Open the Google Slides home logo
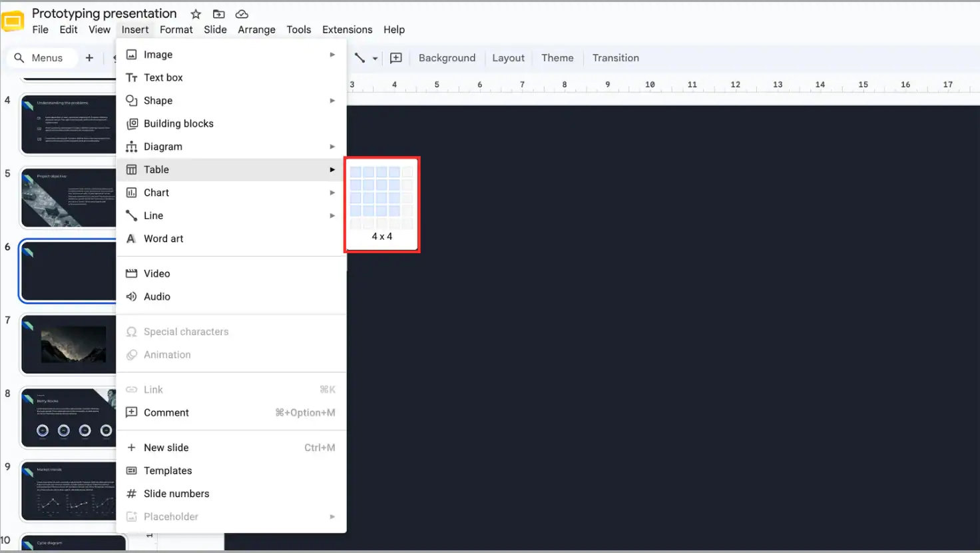 coord(13,21)
